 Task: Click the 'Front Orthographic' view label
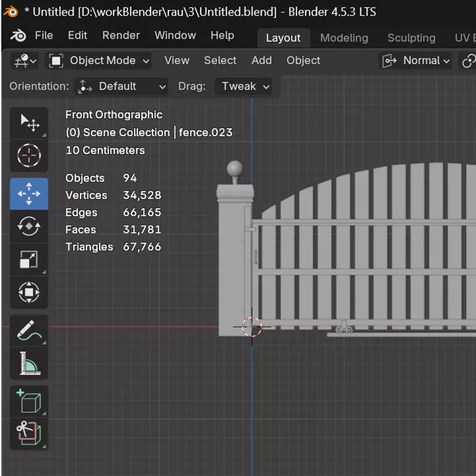[114, 115]
